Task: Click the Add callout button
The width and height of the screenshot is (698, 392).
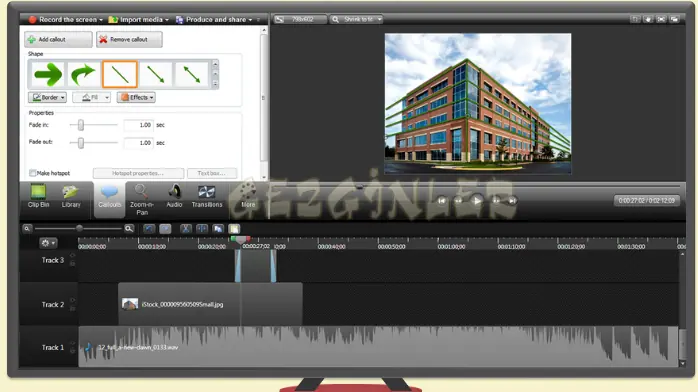Action: click(x=58, y=39)
